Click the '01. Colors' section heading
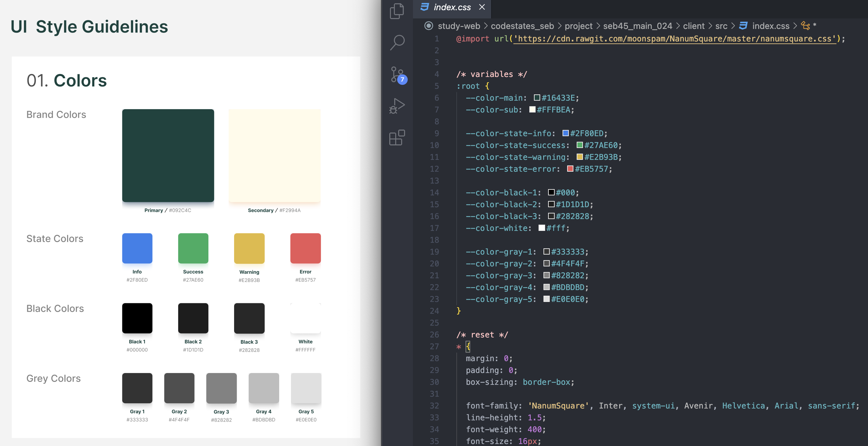This screenshot has height=446, width=868. pos(67,81)
